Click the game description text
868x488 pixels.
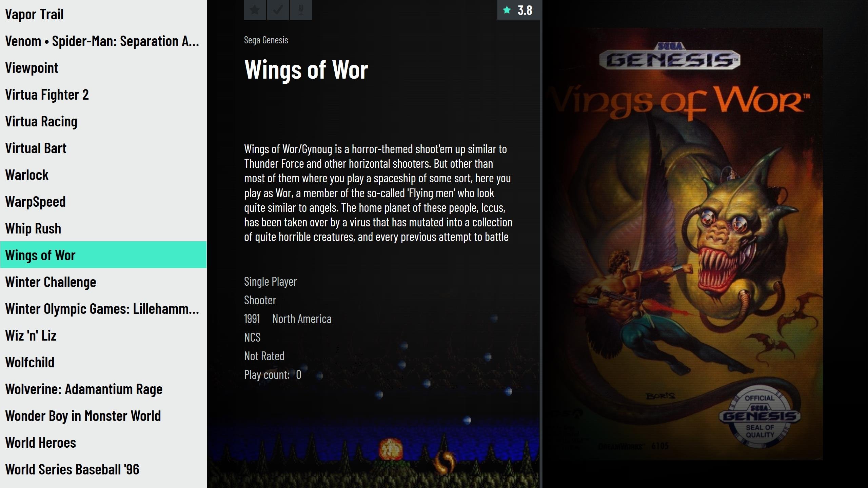[378, 193]
